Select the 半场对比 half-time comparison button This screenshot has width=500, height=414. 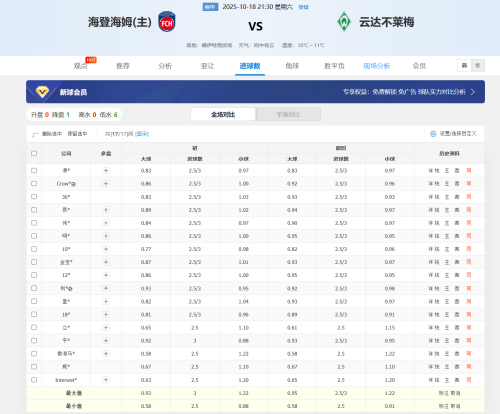(x=288, y=114)
